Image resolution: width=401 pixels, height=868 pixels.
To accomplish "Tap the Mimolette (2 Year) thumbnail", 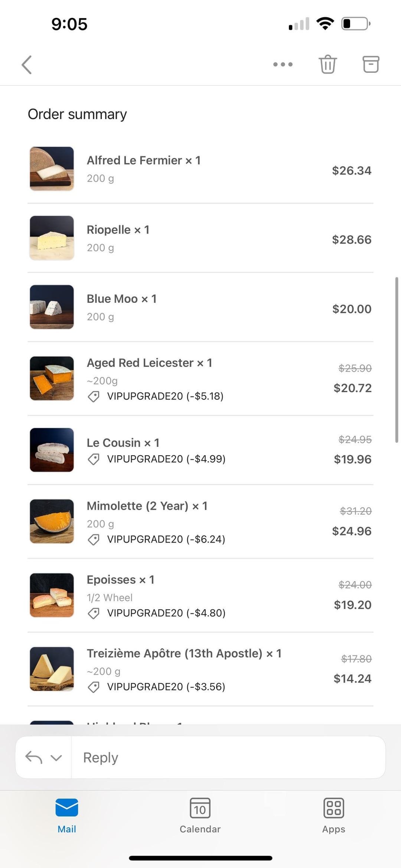I will tap(52, 521).
